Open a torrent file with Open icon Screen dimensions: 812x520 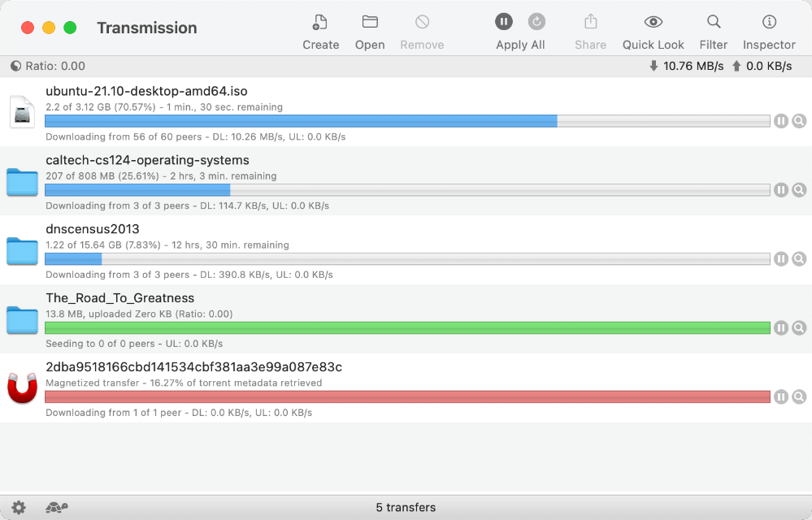point(370,22)
